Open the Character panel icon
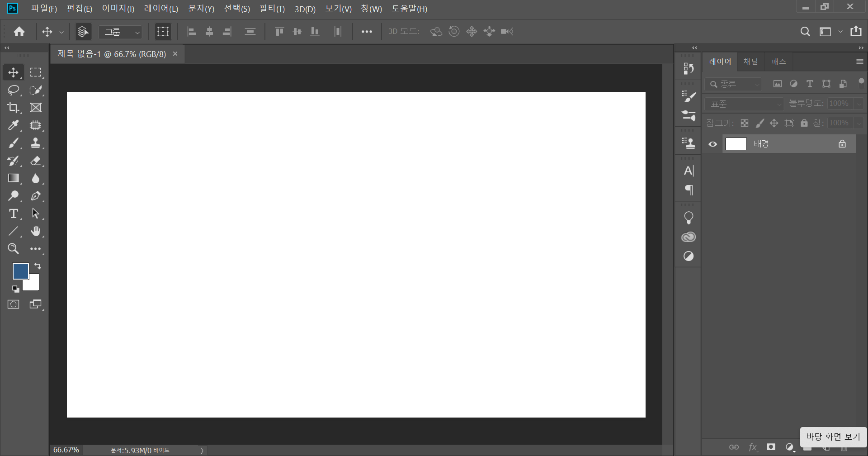 tap(689, 171)
